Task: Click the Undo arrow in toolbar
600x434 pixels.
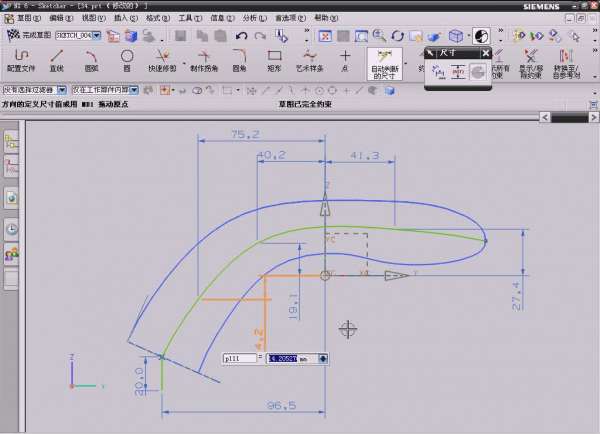Action: tap(241, 36)
